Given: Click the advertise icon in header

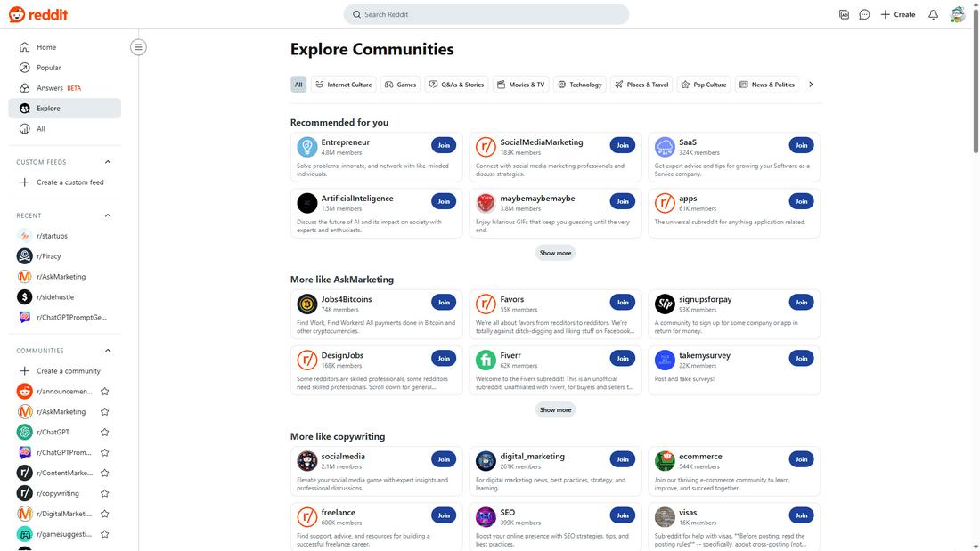Looking at the screenshot, I should (844, 14).
